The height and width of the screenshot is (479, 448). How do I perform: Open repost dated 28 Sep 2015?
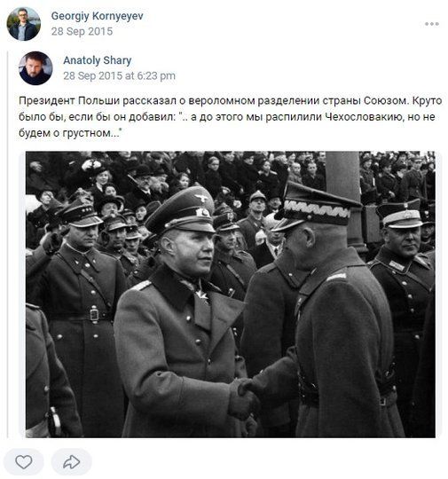click(82, 31)
